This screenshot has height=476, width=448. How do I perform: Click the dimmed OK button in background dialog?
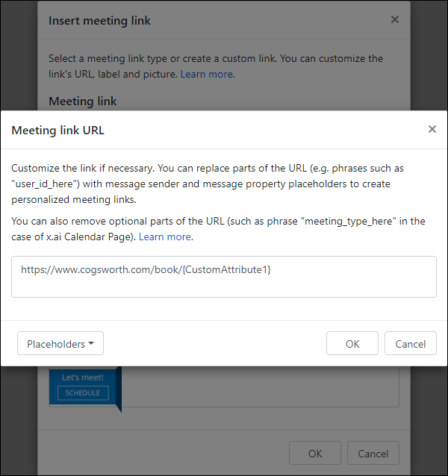point(315,453)
